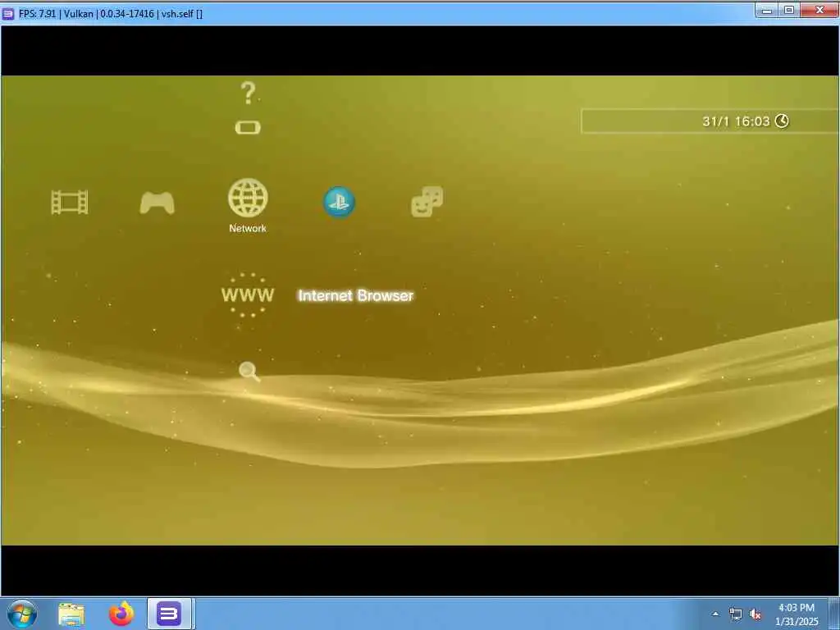Click the Internet Browser label

tap(356, 295)
